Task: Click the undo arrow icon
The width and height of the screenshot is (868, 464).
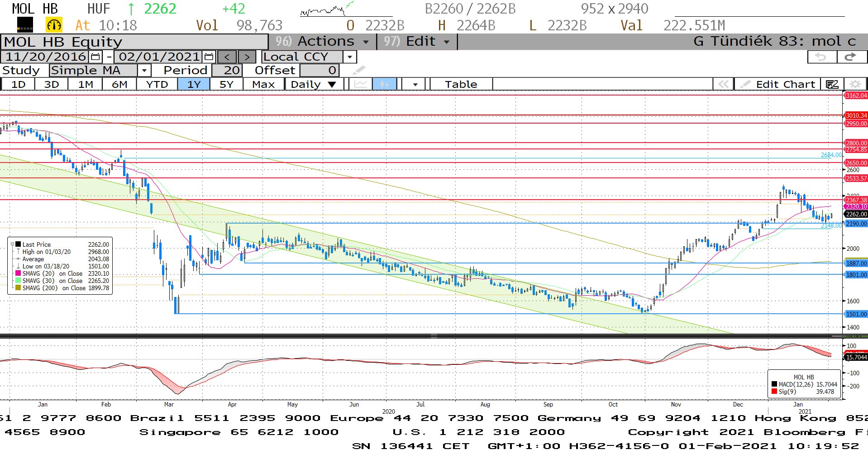Action: 821,57
